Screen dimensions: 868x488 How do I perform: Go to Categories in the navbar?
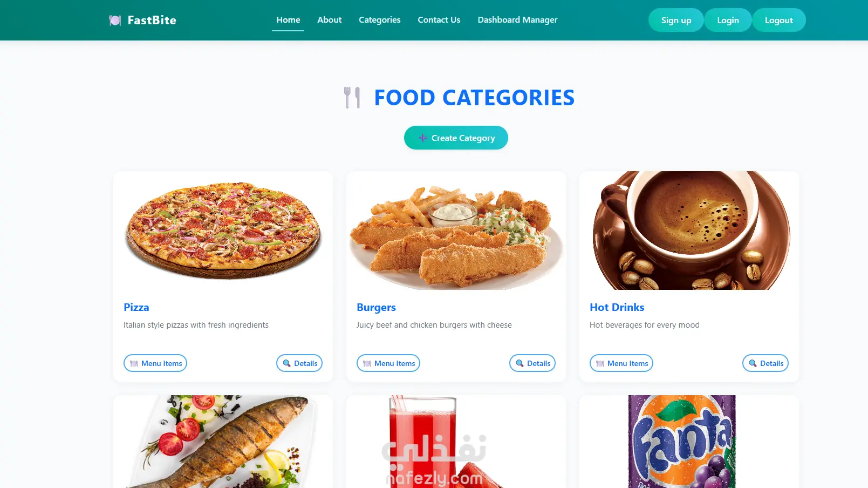[380, 20]
